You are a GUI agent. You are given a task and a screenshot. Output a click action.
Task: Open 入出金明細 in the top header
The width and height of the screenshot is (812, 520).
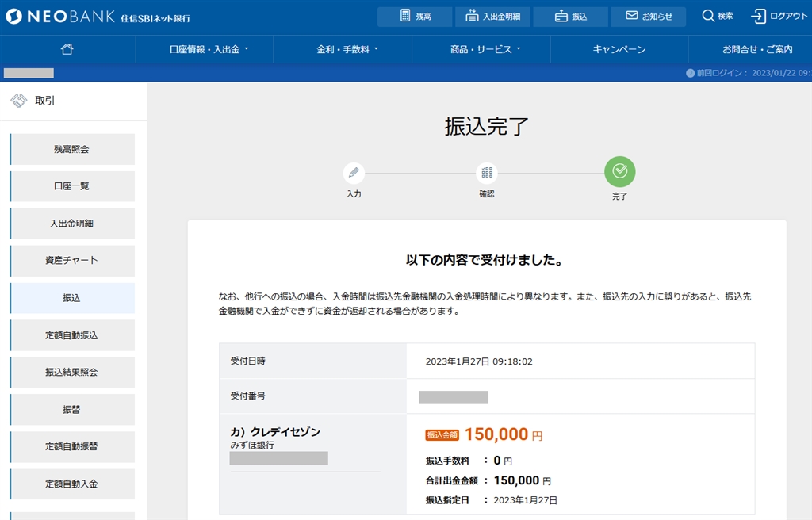coord(492,17)
